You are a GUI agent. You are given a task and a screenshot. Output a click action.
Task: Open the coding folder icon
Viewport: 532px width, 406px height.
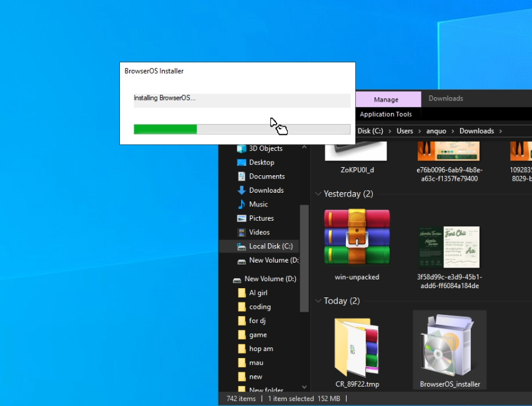point(242,307)
